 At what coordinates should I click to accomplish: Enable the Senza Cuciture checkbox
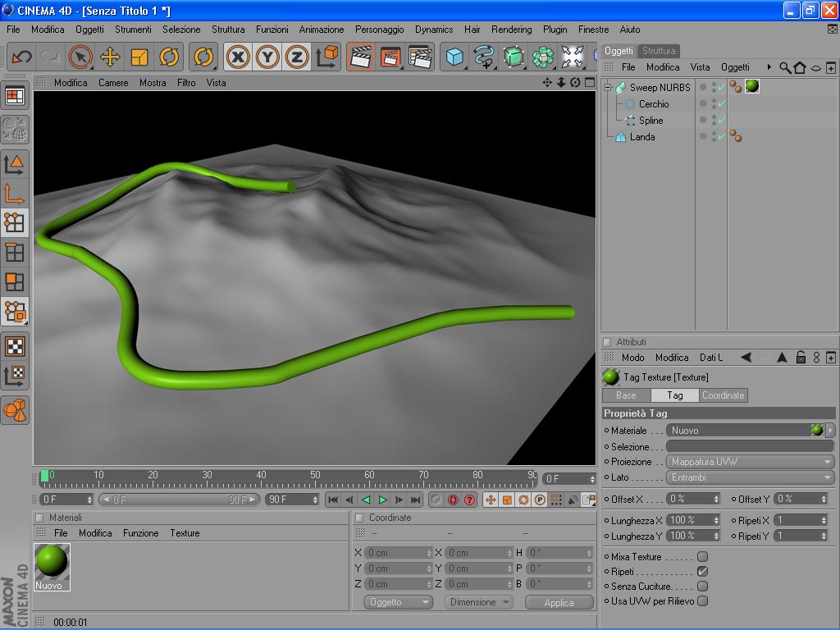[x=702, y=587]
